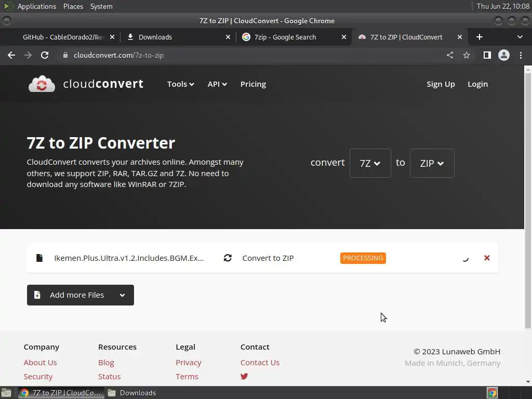Image resolution: width=532 pixels, height=399 pixels.
Task: Close the Downloads tab
Action: pyautogui.click(x=228, y=37)
